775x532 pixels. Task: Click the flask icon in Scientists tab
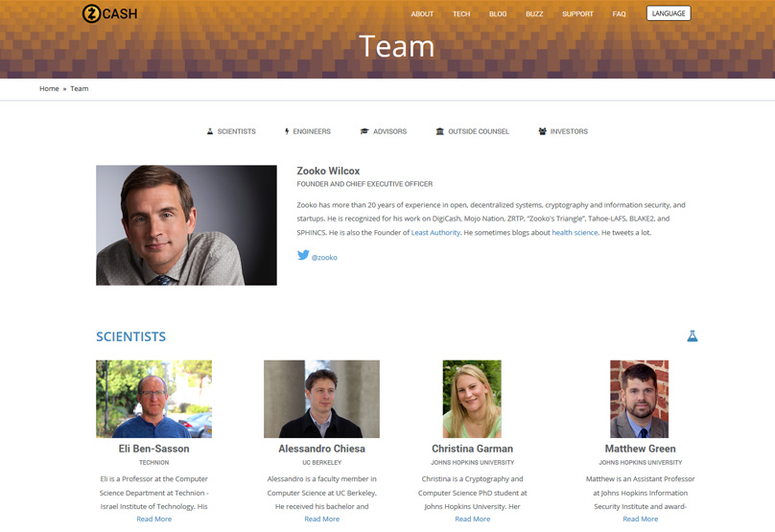pyautogui.click(x=209, y=131)
